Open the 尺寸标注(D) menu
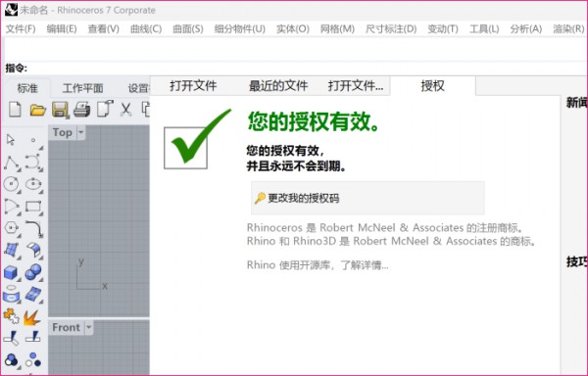Image resolution: width=588 pixels, height=376 pixels. 391,28
